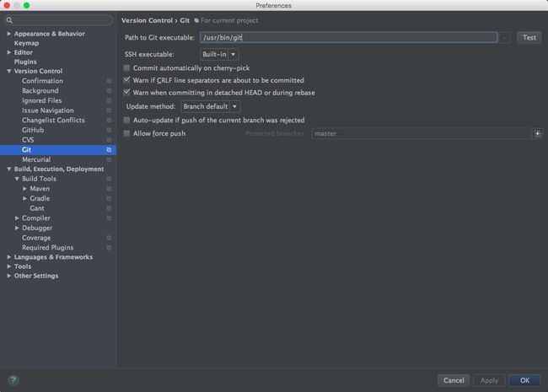Expand the Editor section arrow
Screen dimensions: 548x392
9,52
